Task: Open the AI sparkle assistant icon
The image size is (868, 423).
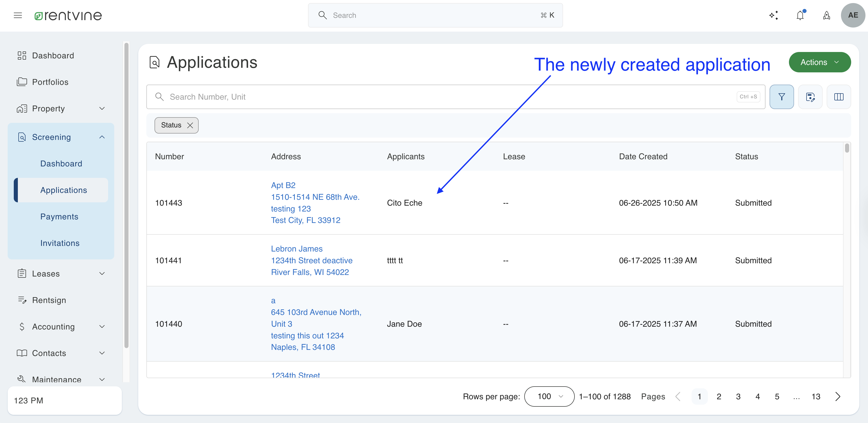Action: pos(774,15)
